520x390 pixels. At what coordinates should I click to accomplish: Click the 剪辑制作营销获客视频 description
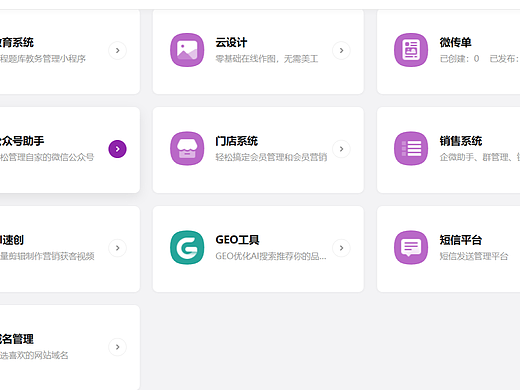(47, 256)
